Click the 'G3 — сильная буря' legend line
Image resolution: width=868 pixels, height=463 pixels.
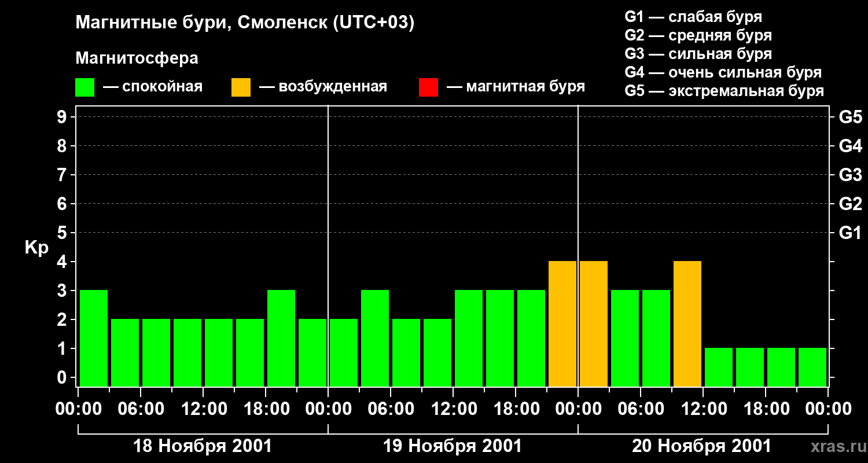pyautogui.click(x=698, y=54)
